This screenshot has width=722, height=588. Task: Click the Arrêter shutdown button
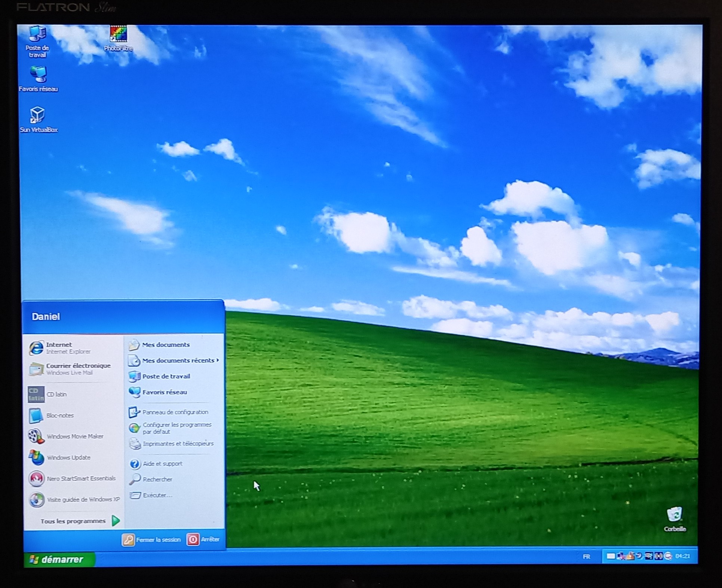click(x=203, y=539)
